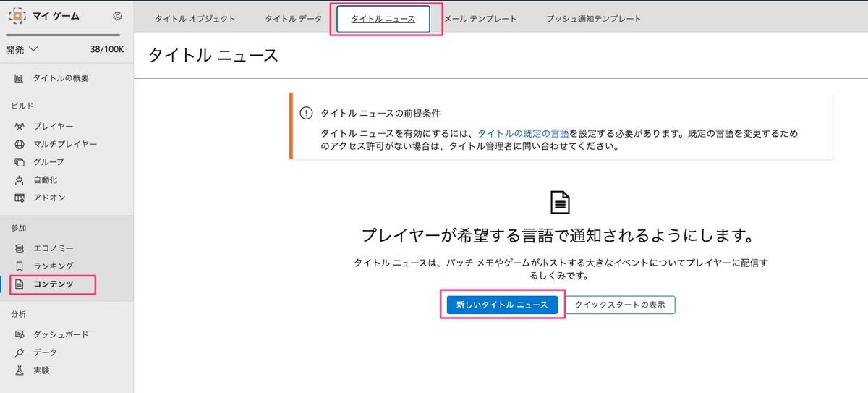Screen dimensions: 868x393
Task: Click the マルチプレイヤー globe icon
Action: 20,144
